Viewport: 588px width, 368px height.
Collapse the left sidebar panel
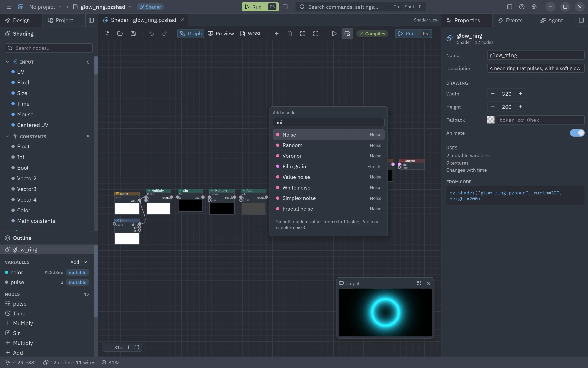pyautogui.click(x=91, y=20)
